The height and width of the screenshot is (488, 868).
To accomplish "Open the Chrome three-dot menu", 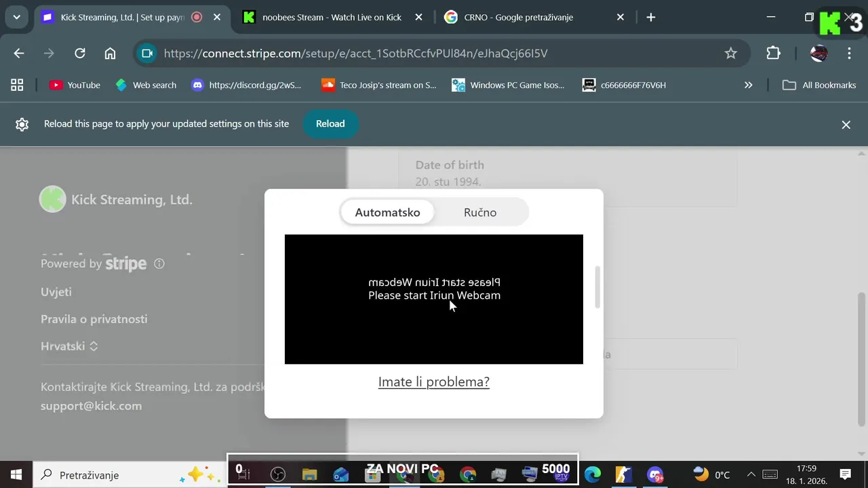I will 849,54.
